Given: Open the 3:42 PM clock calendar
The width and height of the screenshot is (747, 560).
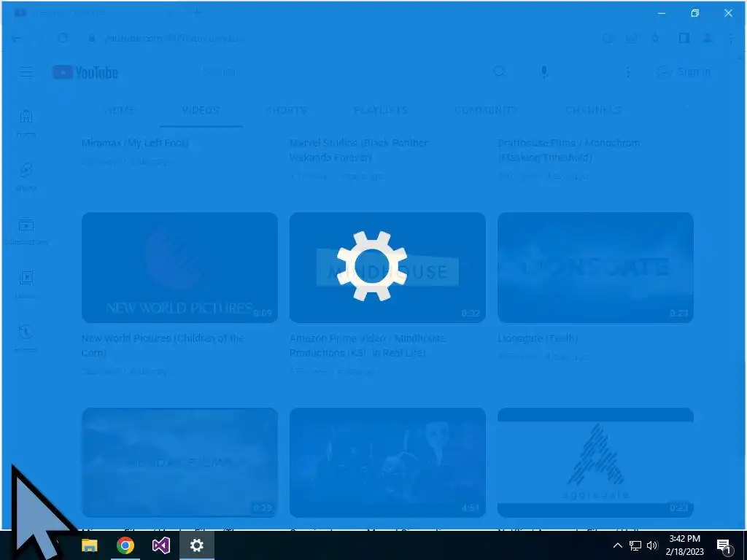Looking at the screenshot, I should pyautogui.click(x=684, y=545).
